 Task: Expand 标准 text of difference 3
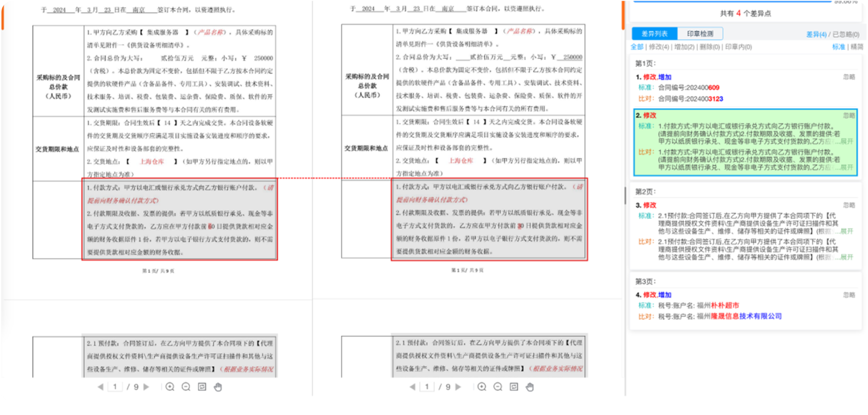(846, 231)
